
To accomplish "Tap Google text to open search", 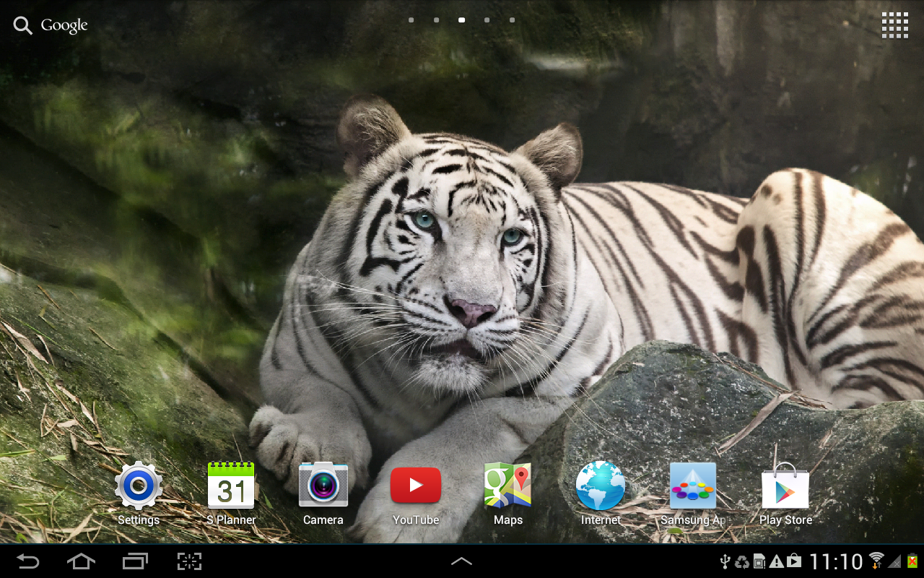I will [64, 25].
